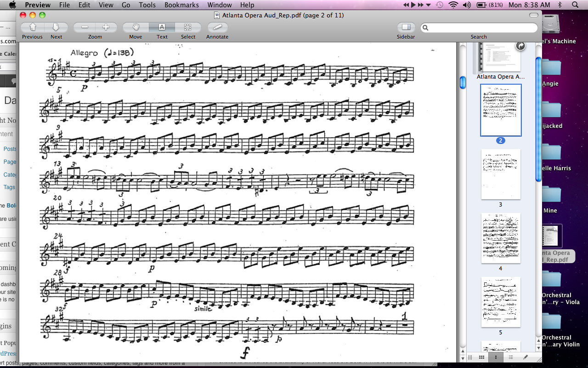Open the iTunes menu bar dropdown arrow
588x368 pixels.
click(429, 5)
